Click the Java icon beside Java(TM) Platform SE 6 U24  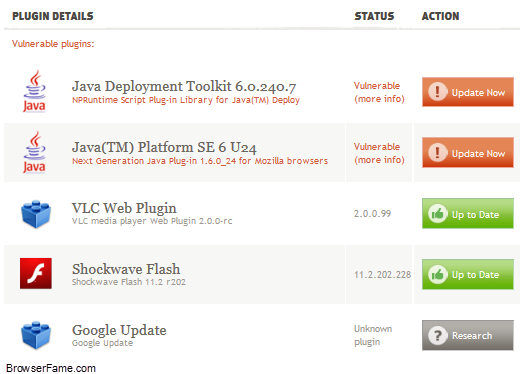click(x=34, y=152)
